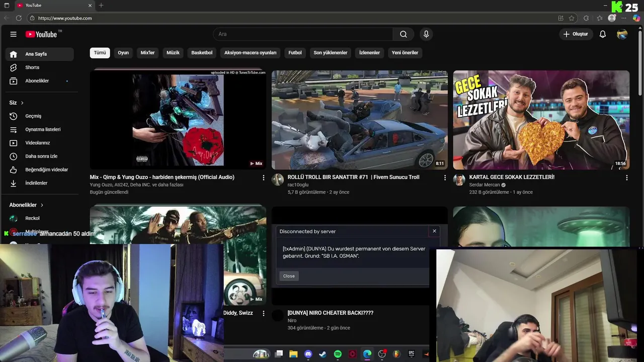Open a new browser tab with plus
Screen dimensions: 644x362
click(101, 5)
